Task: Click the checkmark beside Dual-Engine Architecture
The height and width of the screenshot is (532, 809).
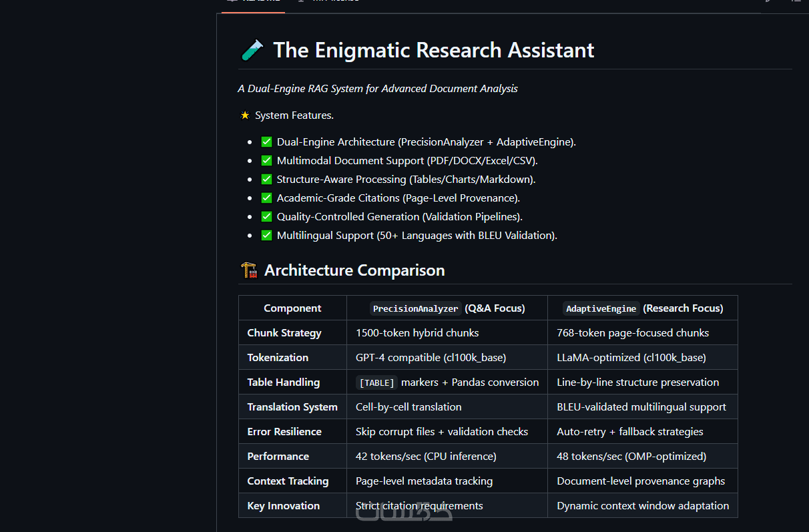Action: click(x=266, y=142)
